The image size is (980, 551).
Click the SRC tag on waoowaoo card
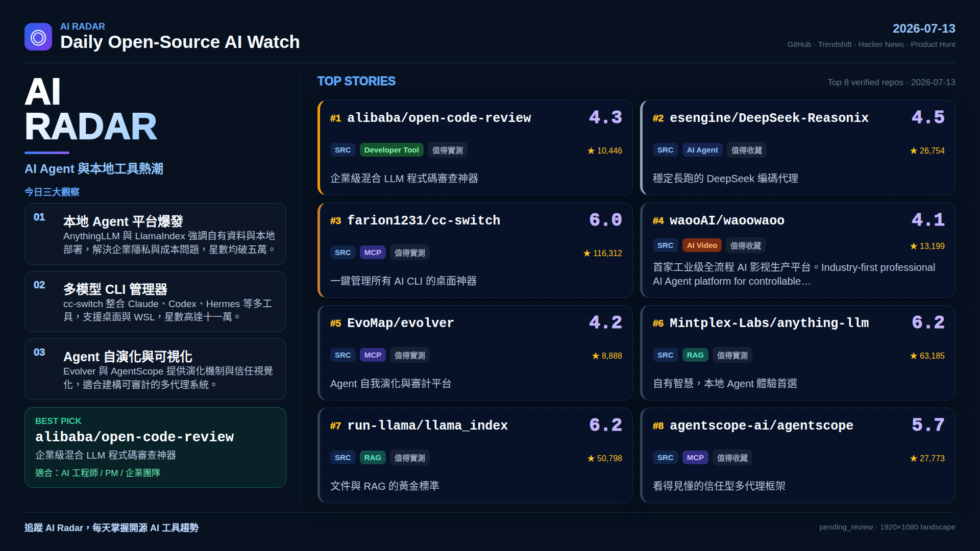(x=666, y=245)
